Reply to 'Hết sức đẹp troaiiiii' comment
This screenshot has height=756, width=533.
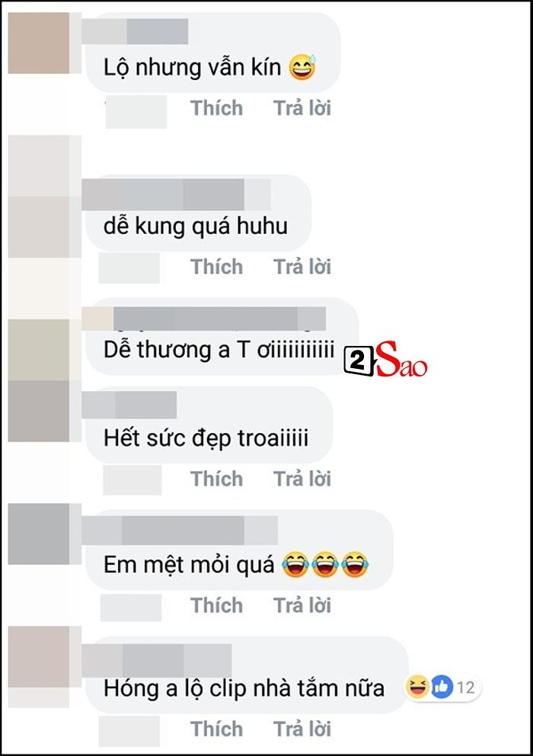pyautogui.click(x=302, y=479)
